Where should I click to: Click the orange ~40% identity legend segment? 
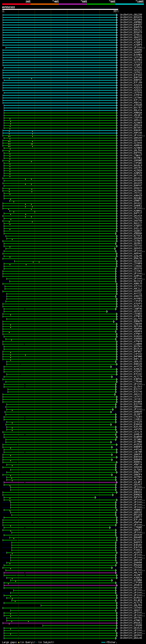[x=45, y=4]
